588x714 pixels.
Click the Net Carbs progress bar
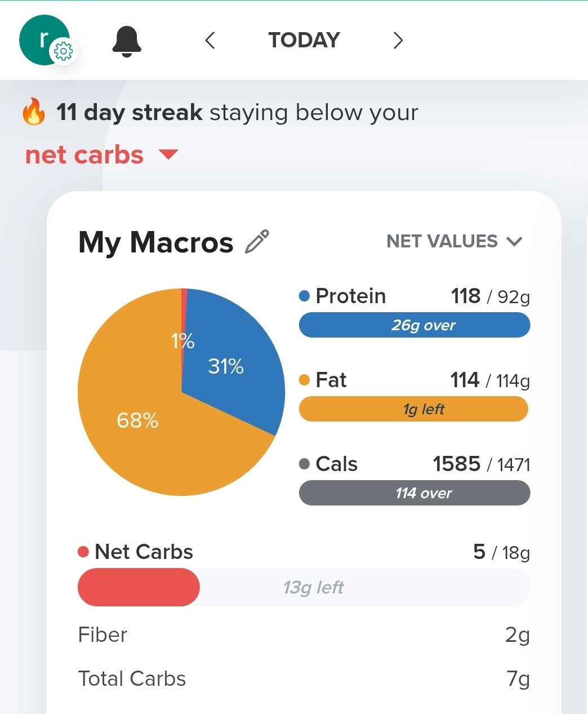[x=304, y=587]
